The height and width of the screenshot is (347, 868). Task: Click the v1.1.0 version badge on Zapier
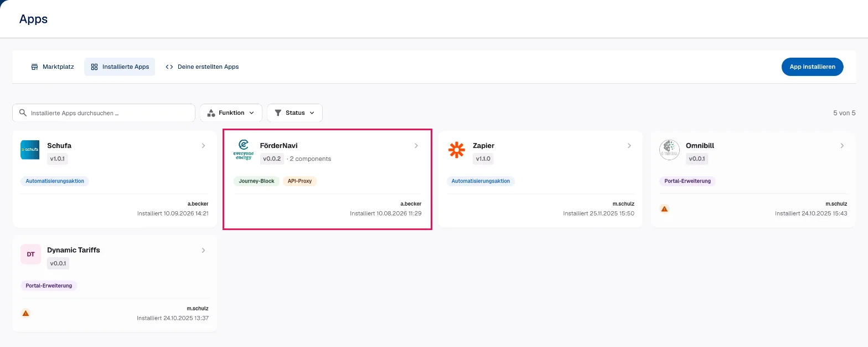pos(483,159)
